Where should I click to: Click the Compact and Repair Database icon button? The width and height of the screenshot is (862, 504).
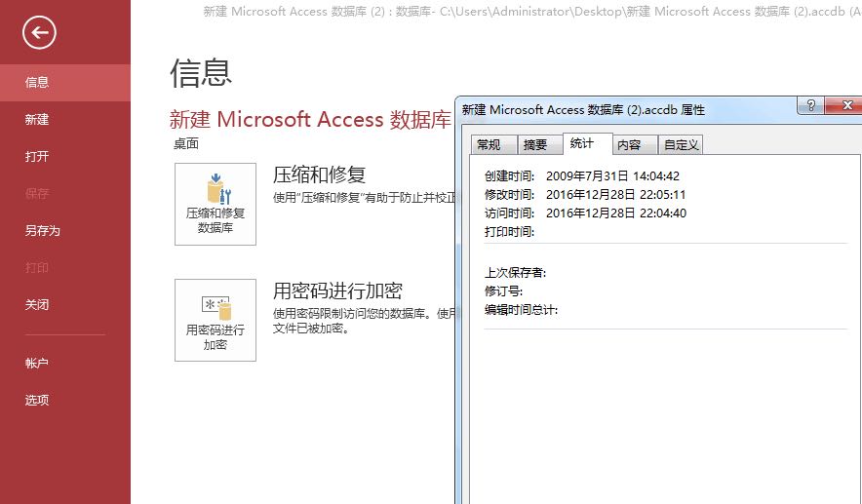215,204
